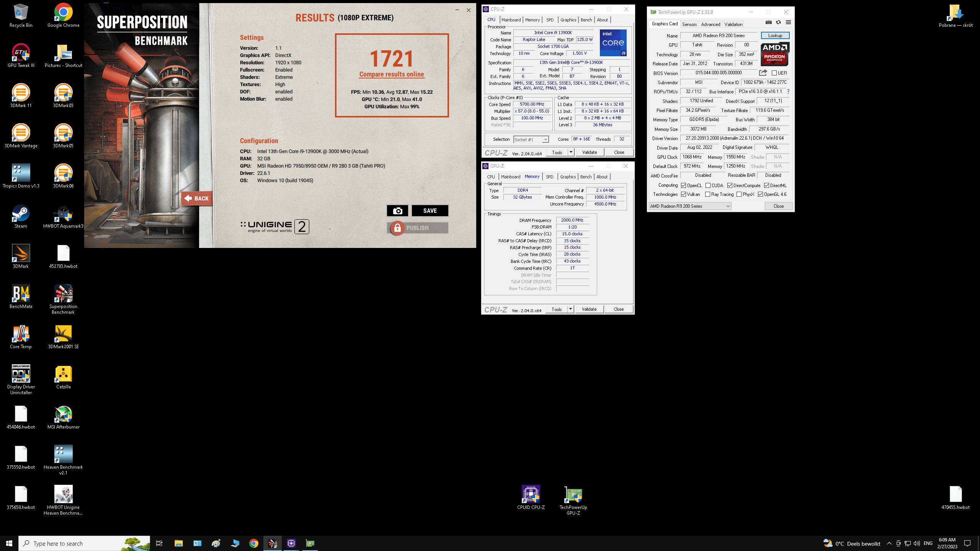Image resolution: width=980 pixels, height=551 pixels.
Task: Click the Windows Start button
Action: pos(9,543)
